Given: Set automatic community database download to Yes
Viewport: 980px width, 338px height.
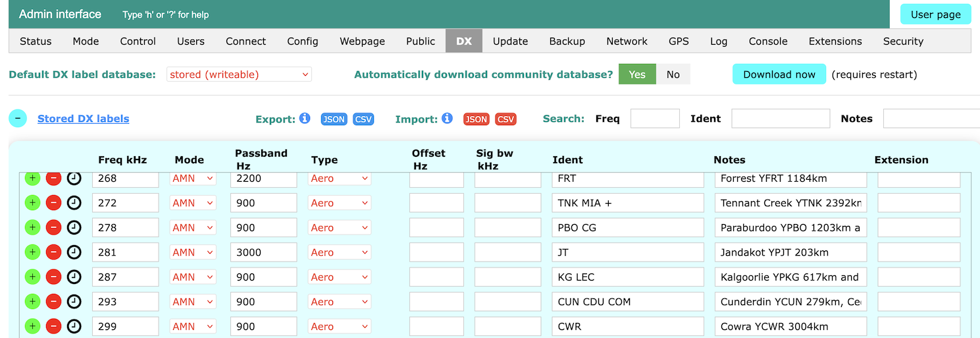Looking at the screenshot, I should (x=637, y=74).
